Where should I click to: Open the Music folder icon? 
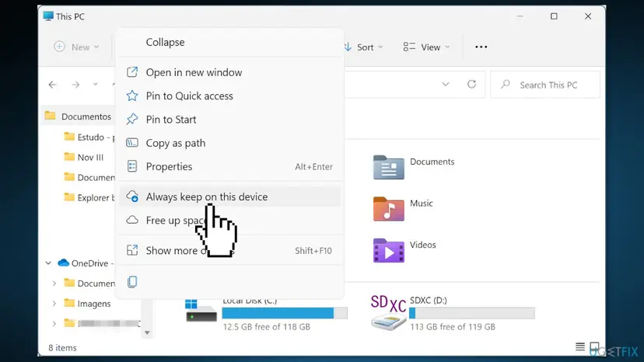coord(389,209)
